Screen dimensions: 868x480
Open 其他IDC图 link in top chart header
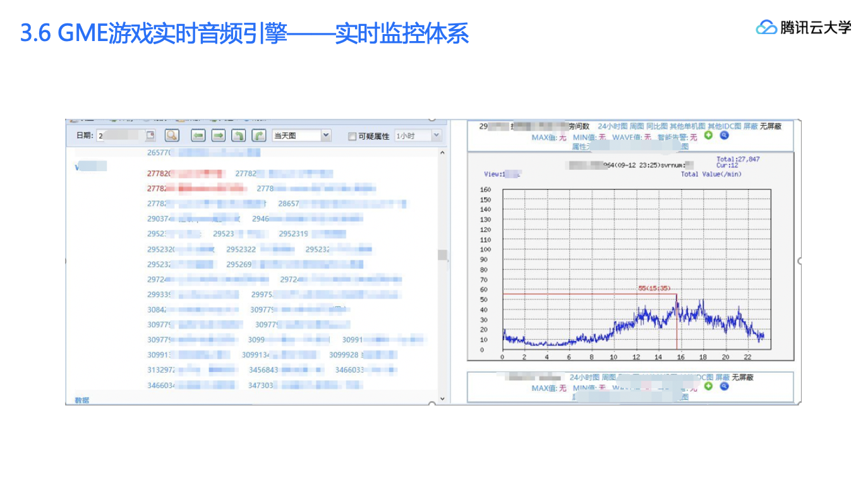pos(725,126)
